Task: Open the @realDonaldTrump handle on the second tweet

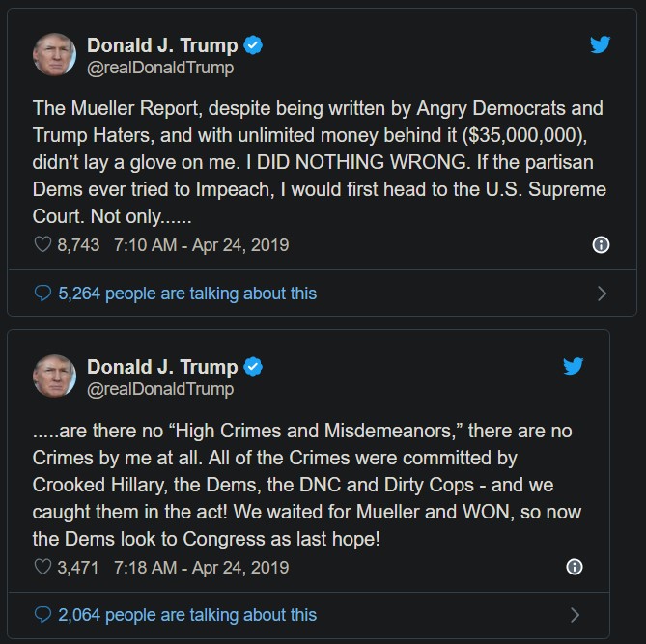Action: point(160,389)
